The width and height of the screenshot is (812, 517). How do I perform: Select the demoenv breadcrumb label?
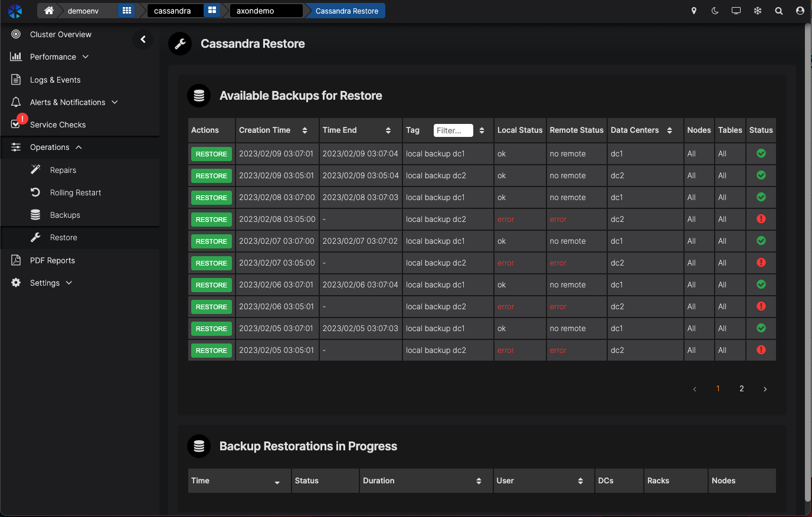point(83,11)
